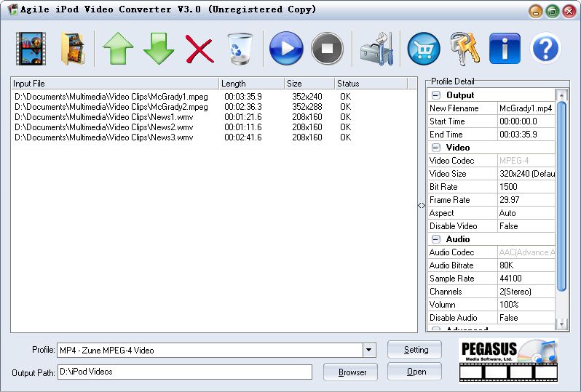The width and height of the screenshot is (581, 392).
Task: Sort by Status column header
Action: point(371,84)
